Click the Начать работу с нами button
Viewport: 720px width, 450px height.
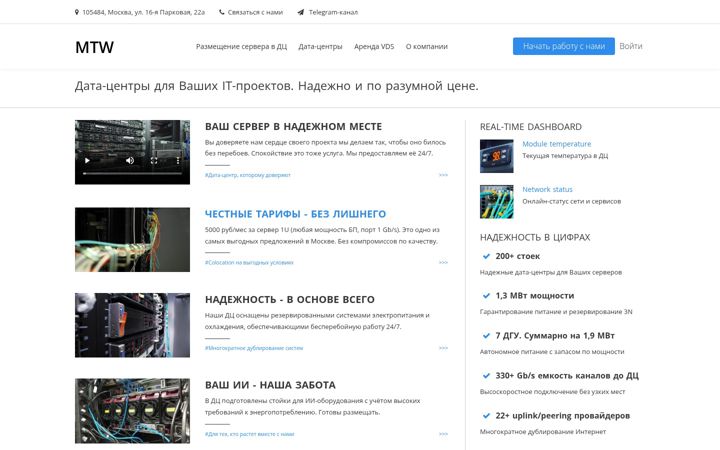[x=564, y=46]
